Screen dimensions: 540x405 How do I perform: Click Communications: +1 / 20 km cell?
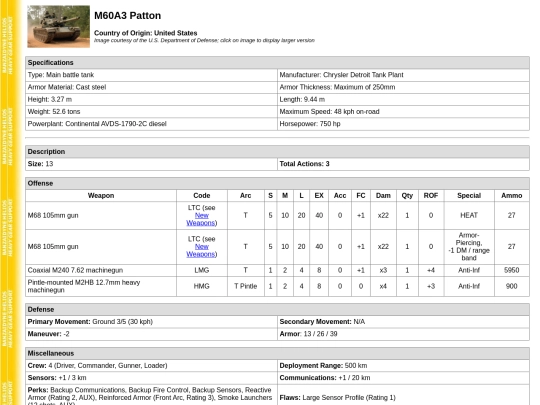click(403, 378)
